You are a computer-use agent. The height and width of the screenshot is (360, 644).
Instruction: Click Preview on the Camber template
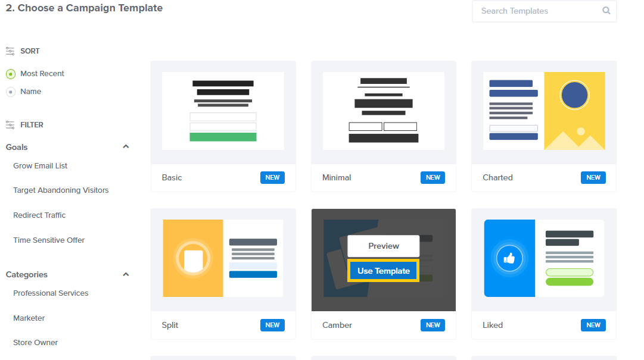(x=383, y=246)
